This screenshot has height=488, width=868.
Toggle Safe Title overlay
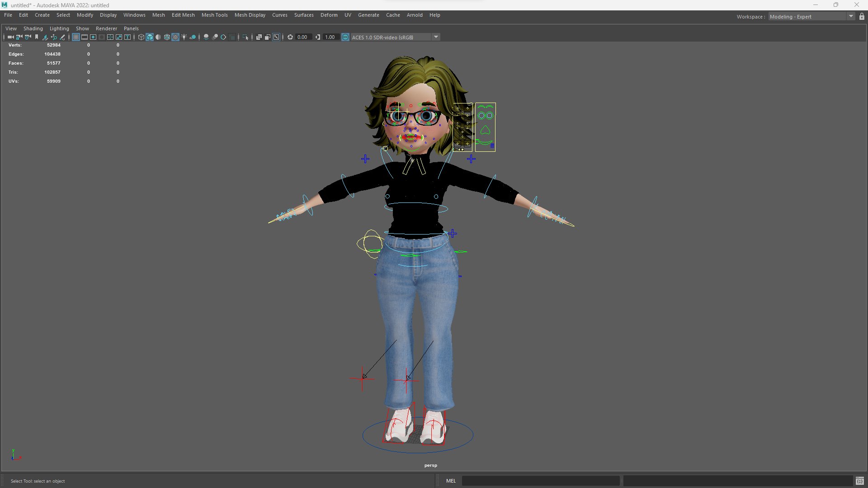point(127,37)
